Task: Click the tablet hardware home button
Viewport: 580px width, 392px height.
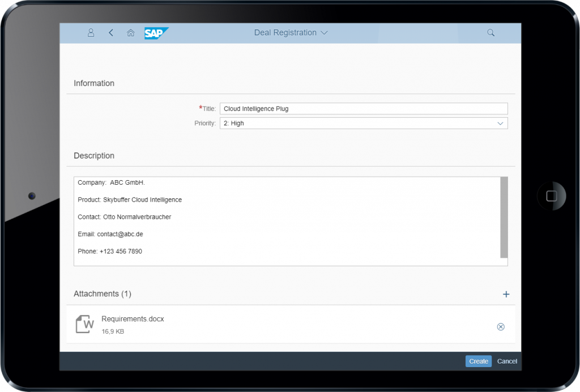Action: coord(551,196)
